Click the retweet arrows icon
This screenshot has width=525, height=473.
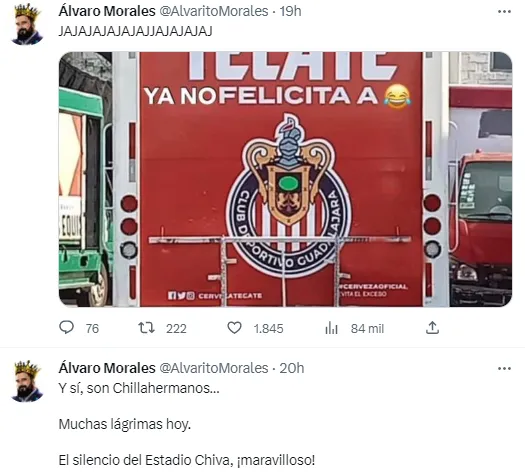pos(147,328)
